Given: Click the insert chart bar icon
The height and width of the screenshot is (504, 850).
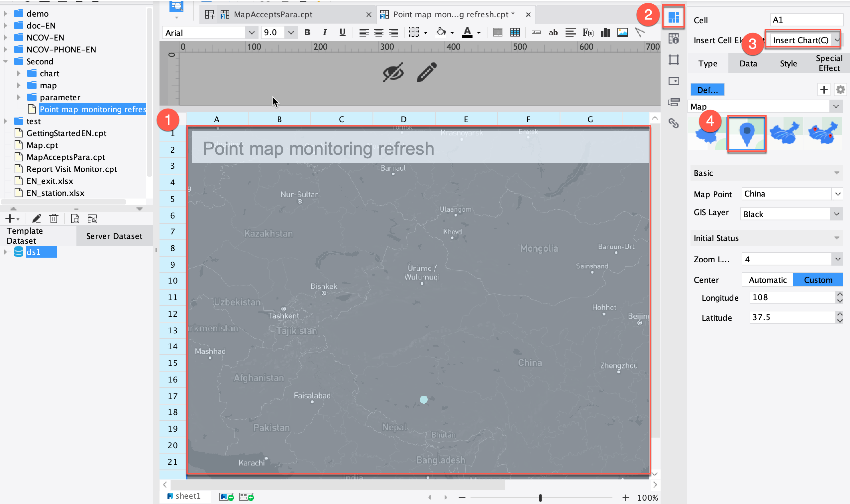Looking at the screenshot, I should coord(605,33).
